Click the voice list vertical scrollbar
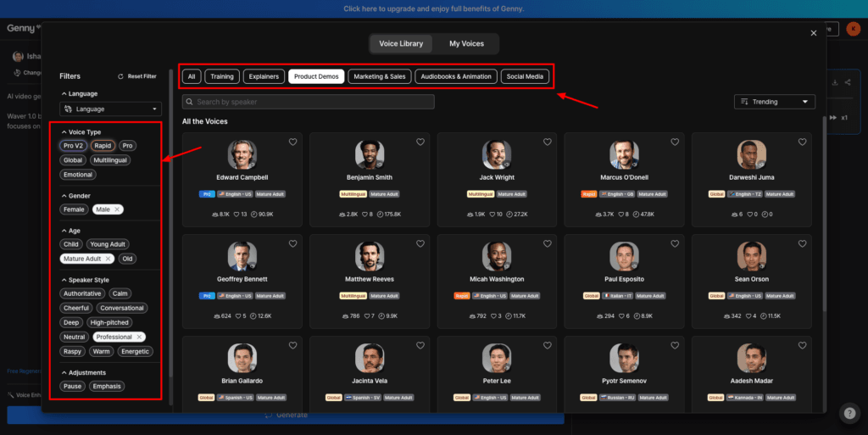 pos(823,213)
